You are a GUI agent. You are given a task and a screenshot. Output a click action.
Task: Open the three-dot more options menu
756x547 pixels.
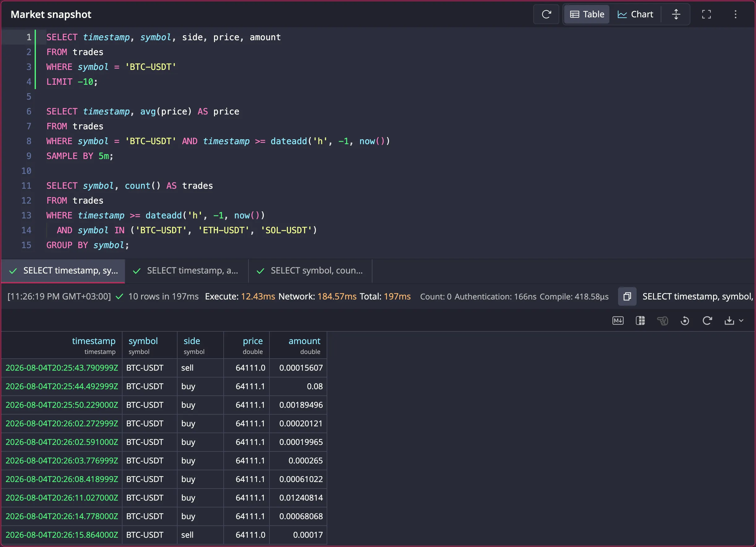[735, 14]
